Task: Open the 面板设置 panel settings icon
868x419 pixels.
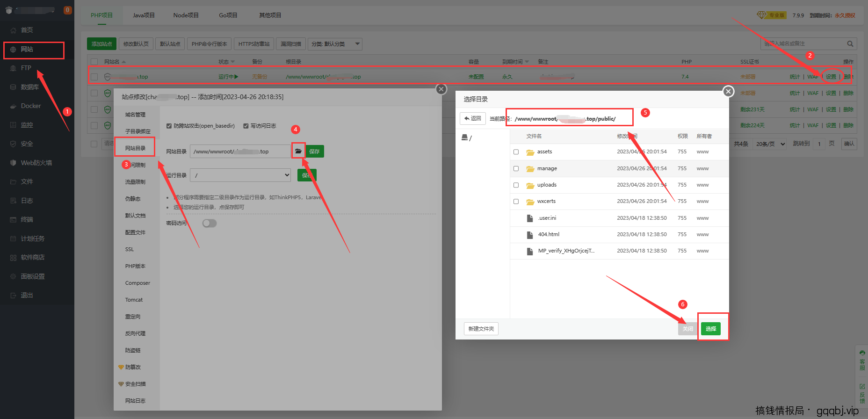Action: [x=13, y=276]
